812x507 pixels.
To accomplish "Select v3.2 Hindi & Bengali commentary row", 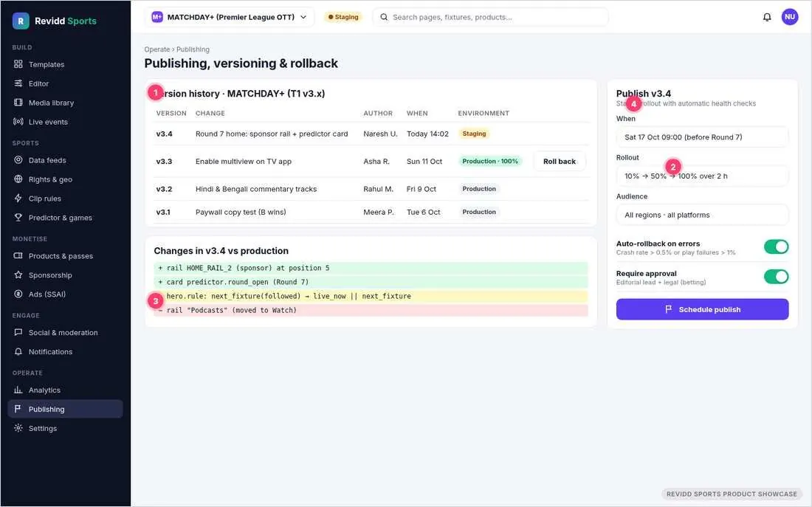I will click(371, 189).
